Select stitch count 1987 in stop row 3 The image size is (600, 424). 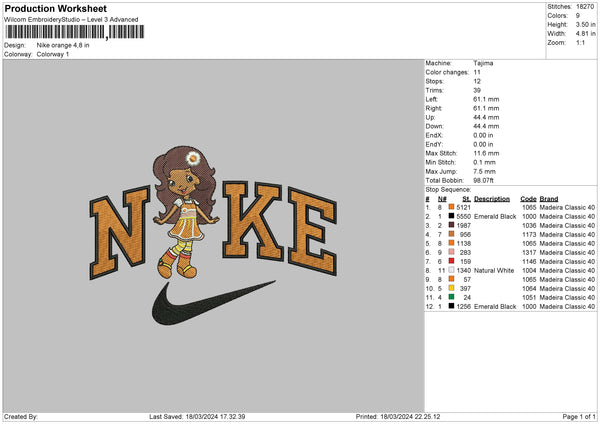click(463, 225)
